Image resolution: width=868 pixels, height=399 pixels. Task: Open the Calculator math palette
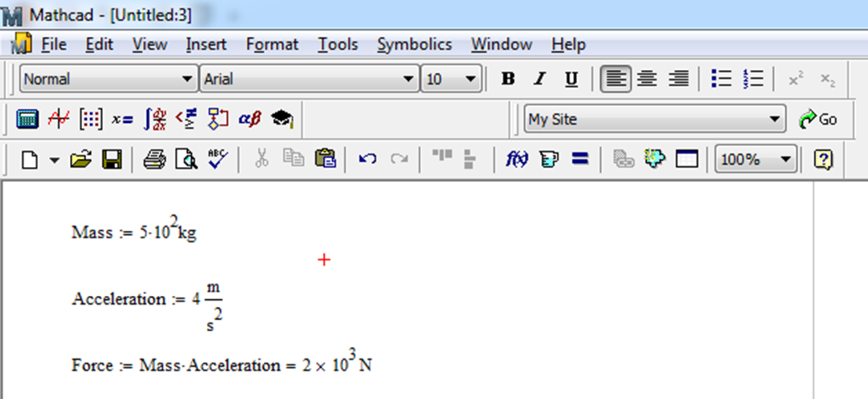click(x=27, y=119)
